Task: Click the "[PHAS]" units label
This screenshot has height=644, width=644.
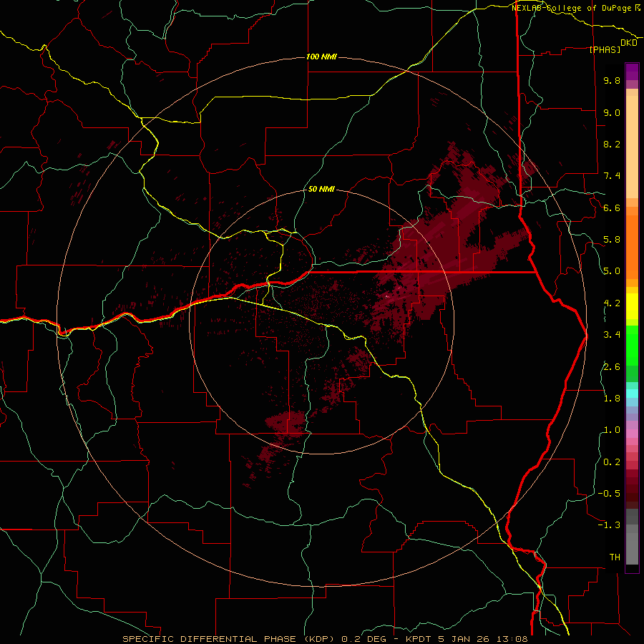Action: pos(605,49)
